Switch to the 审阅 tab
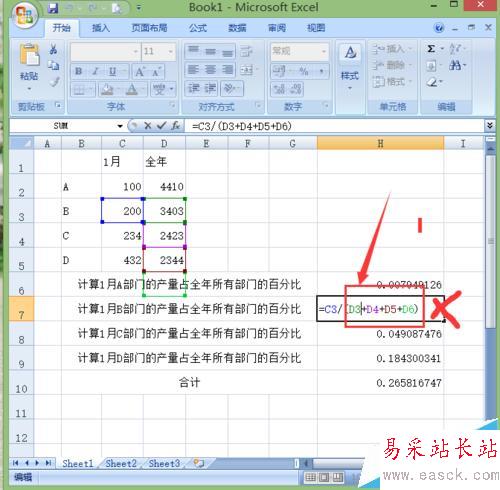This screenshot has height=490, width=500. 277,28
